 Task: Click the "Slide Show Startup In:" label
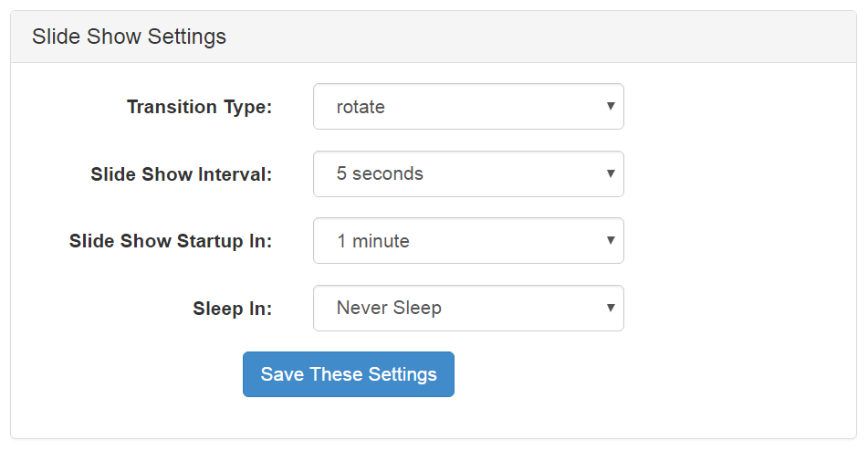171,241
